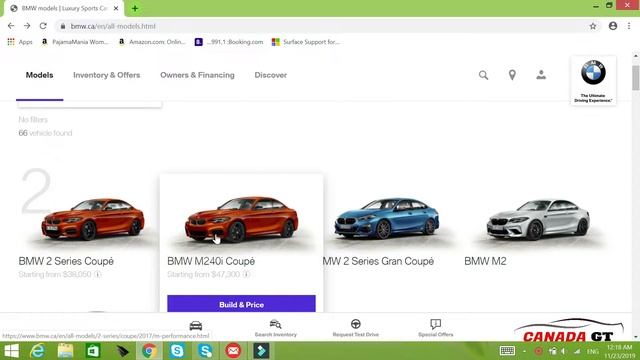This screenshot has width=640, height=360.
Task: Click info icon beside $38,050 price
Action: coord(98,274)
